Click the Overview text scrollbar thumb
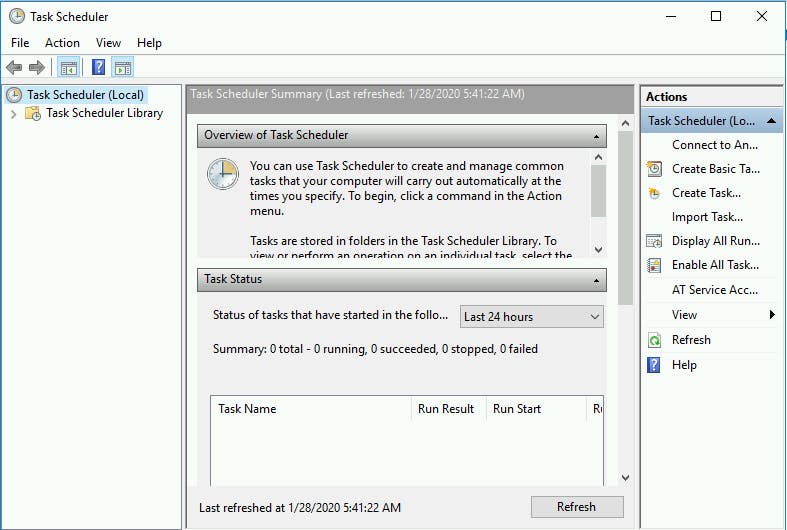 pos(598,191)
